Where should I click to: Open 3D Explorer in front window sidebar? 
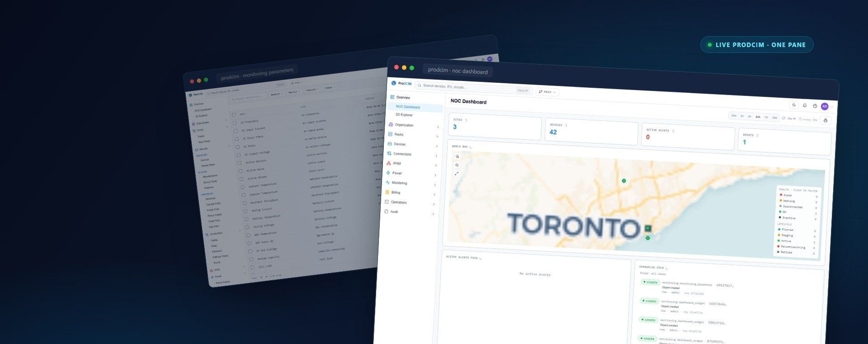(404, 115)
